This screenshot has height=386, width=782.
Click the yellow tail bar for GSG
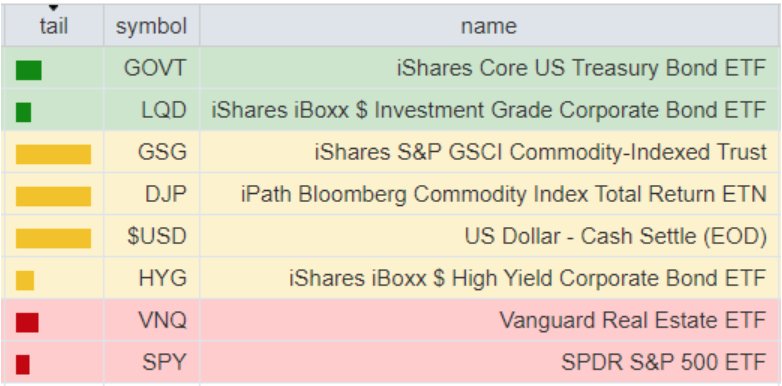[x=53, y=154]
